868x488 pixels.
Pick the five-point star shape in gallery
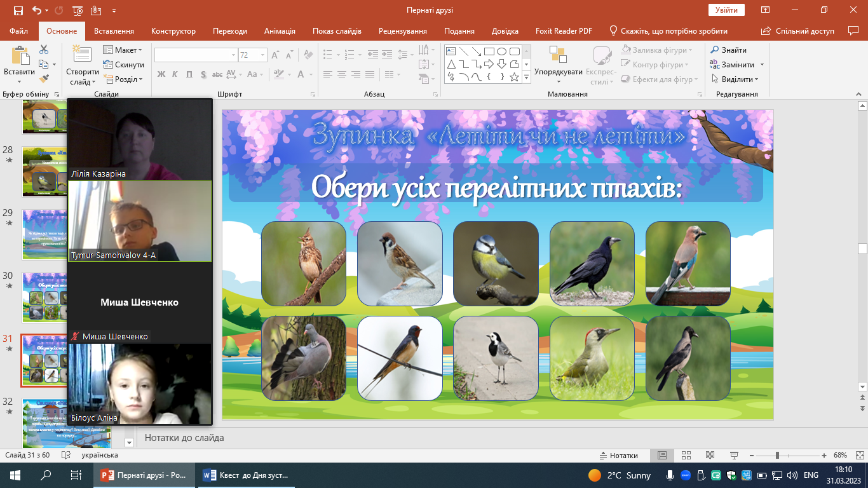514,77
